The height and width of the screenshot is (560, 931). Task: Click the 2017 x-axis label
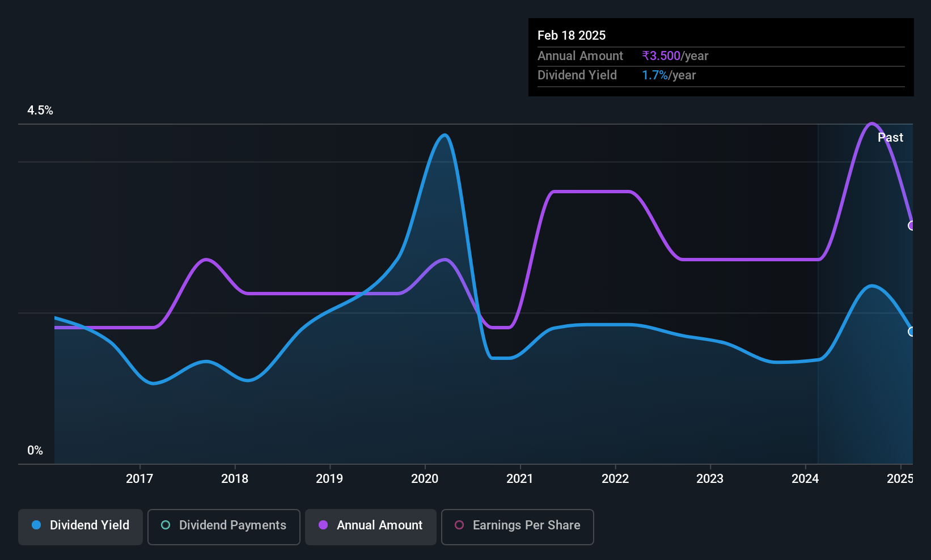click(x=139, y=479)
